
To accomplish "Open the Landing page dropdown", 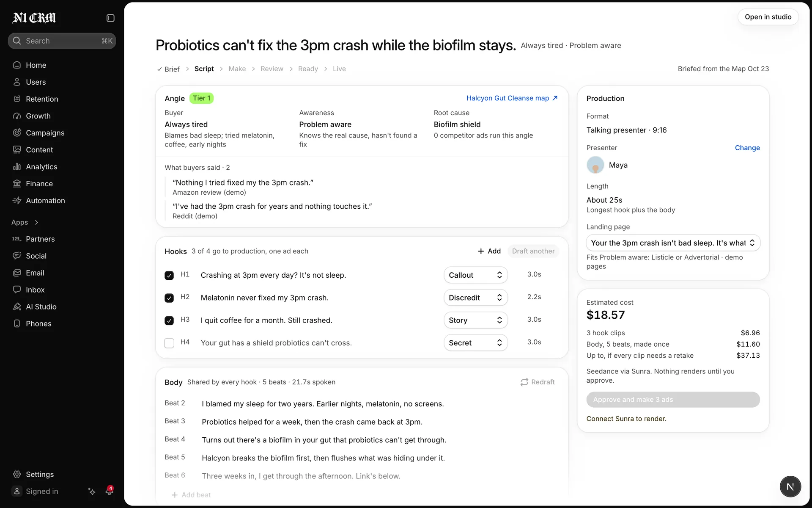I will click(x=673, y=243).
